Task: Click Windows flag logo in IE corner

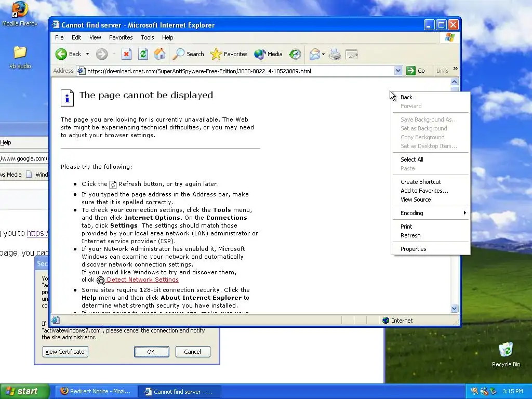Action: pos(450,37)
